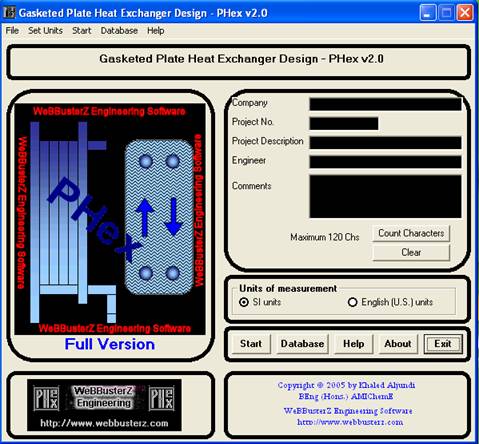Open the Start menu in menu bar
479x444 pixels.
(82, 31)
